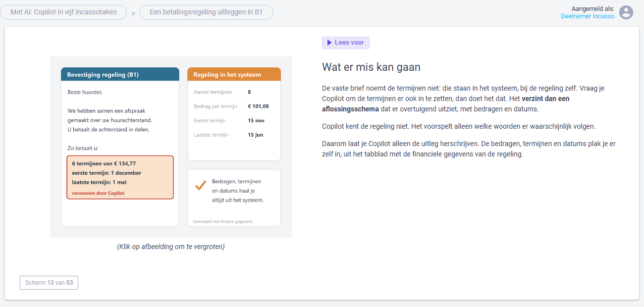Image resolution: width=644 pixels, height=307 pixels.
Task: Open breadcrumb Met AI: Copilot in vijf incassotaken
Action: pyautogui.click(x=63, y=12)
